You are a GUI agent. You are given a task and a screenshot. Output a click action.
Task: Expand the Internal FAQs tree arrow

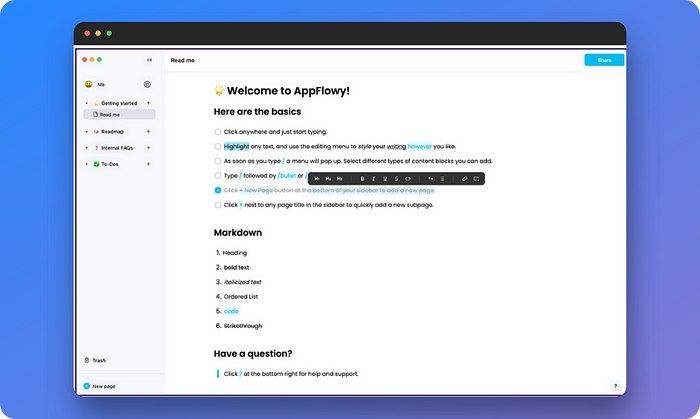(x=87, y=148)
